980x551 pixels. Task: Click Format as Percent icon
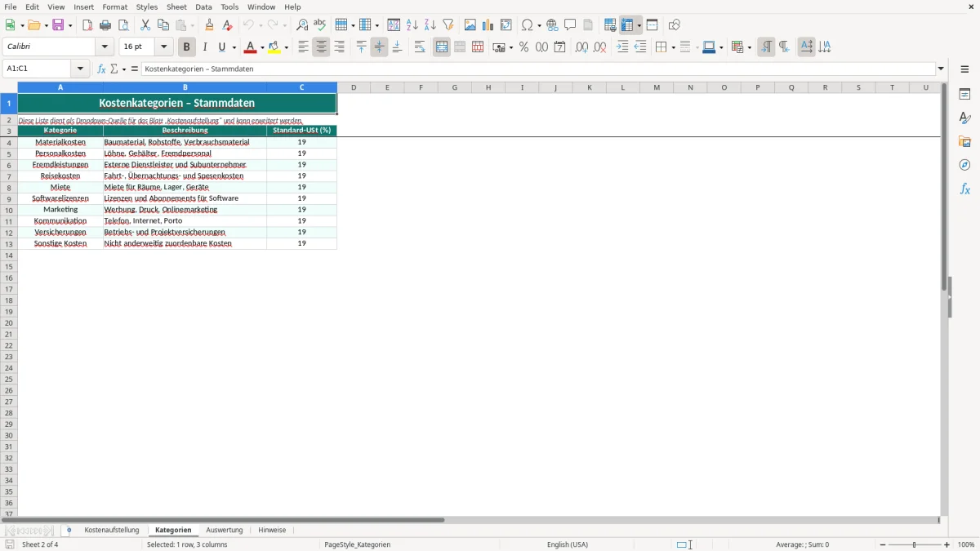(x=523, y=47)
